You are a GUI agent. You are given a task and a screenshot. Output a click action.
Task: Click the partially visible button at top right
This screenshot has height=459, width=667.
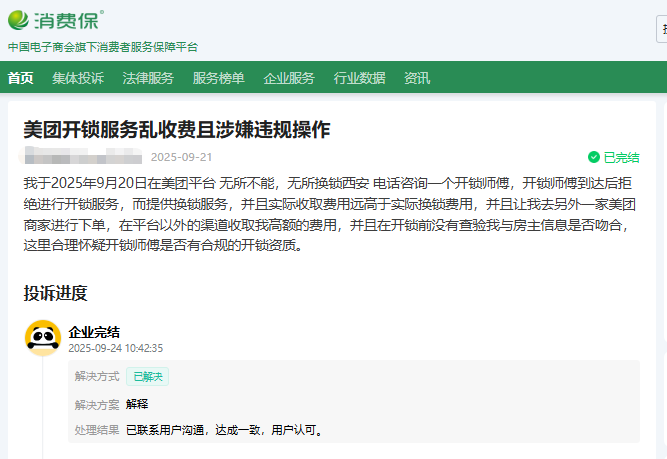[x=663, y=29]
